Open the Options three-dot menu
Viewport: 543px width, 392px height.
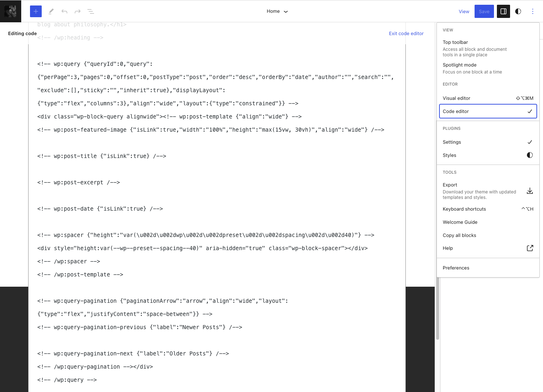[x=533, y=11]
